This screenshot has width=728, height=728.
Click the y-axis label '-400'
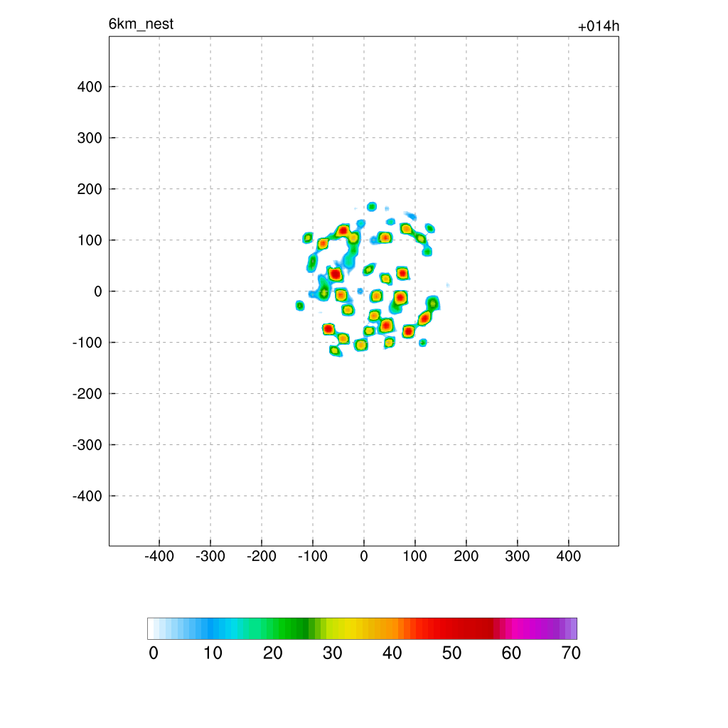pos(87,496)
